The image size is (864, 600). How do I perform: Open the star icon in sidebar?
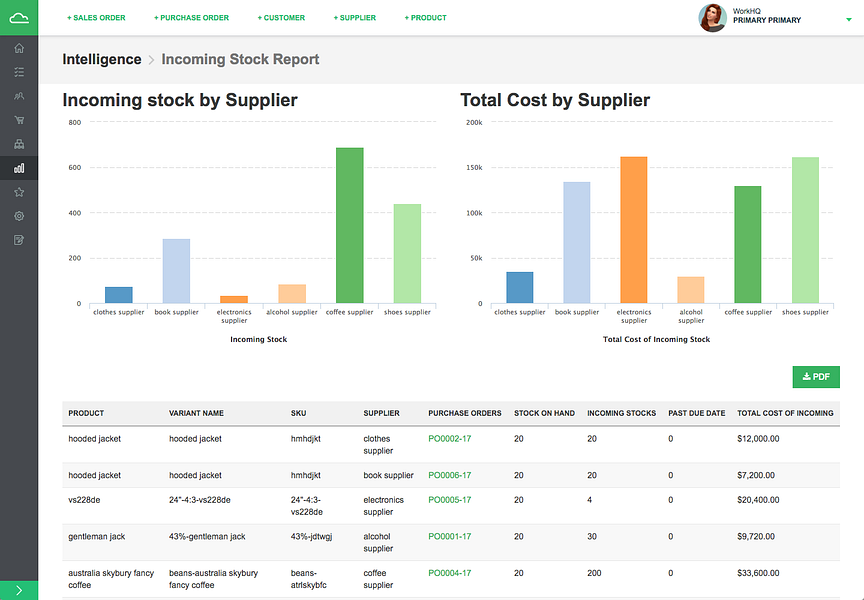pos(19,192)
